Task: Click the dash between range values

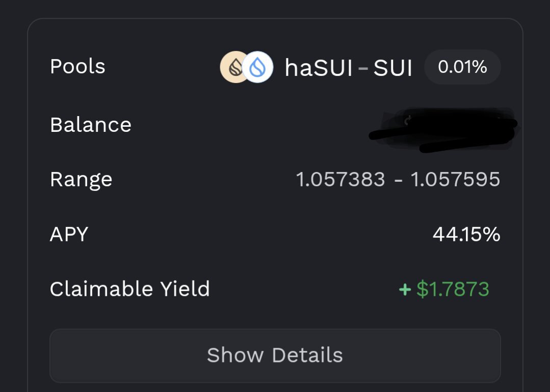Action: coord(398,180)
